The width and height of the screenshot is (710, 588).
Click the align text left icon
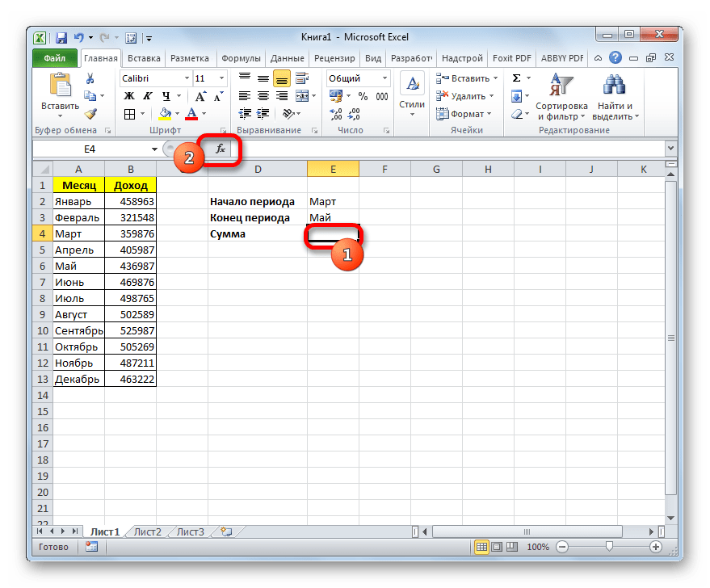click(245, 96)
